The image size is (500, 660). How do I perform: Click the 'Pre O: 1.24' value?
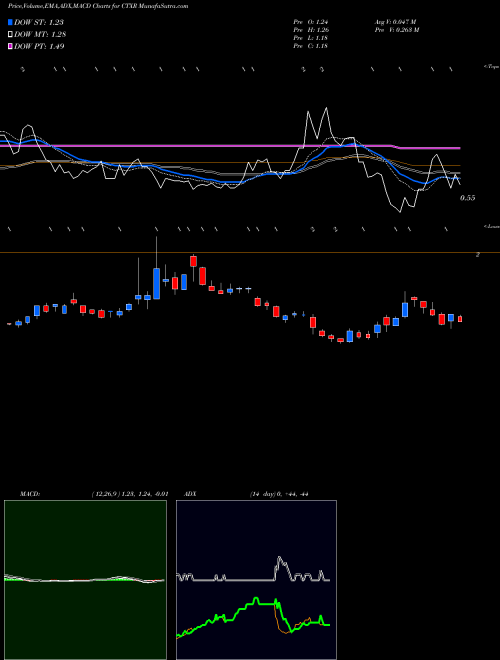311,22
